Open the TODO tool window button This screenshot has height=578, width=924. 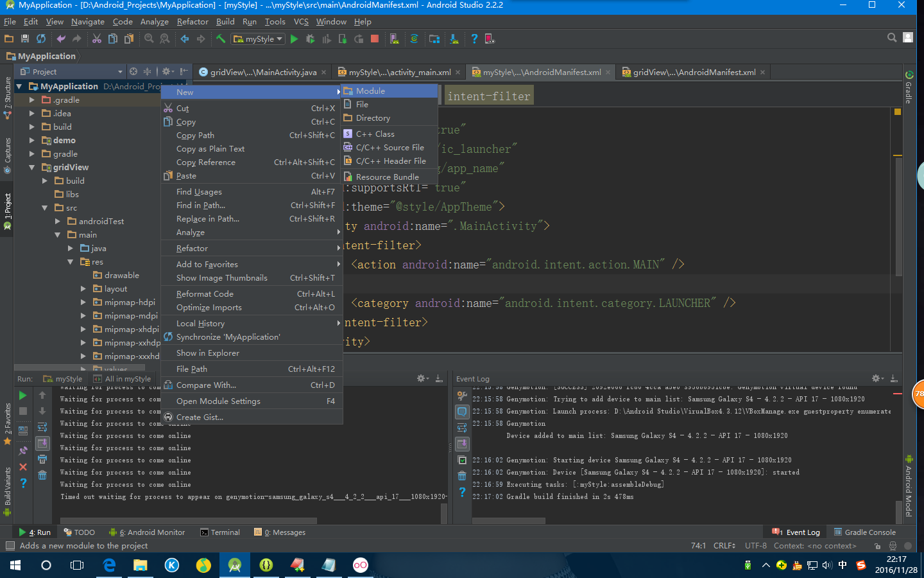coord(80,532)
